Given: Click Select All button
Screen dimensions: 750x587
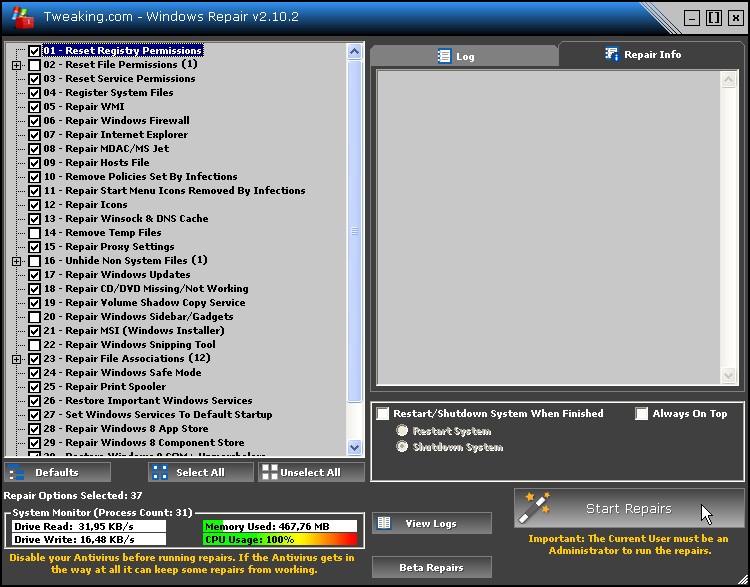Looking at the screenshot, I should click(x=201, y=472).
